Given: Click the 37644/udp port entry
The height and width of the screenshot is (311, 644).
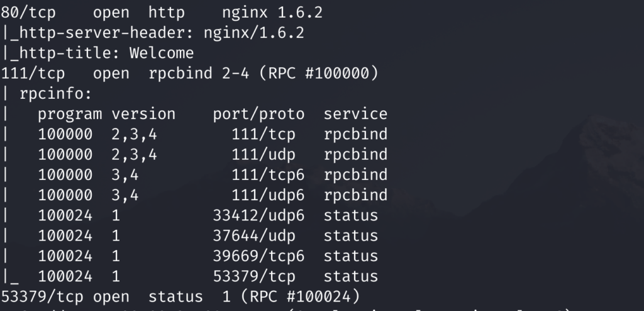Looking at the screenshot, I should (254, 235).
